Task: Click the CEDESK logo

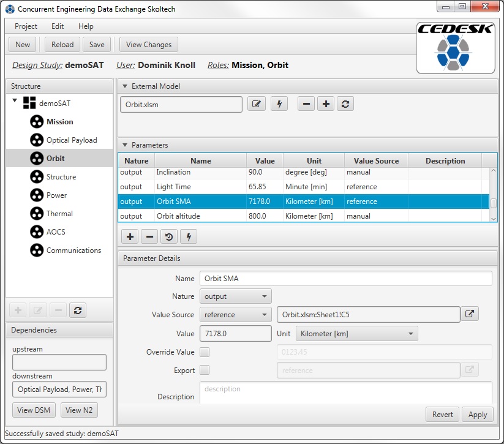Action: coord(456,48)
